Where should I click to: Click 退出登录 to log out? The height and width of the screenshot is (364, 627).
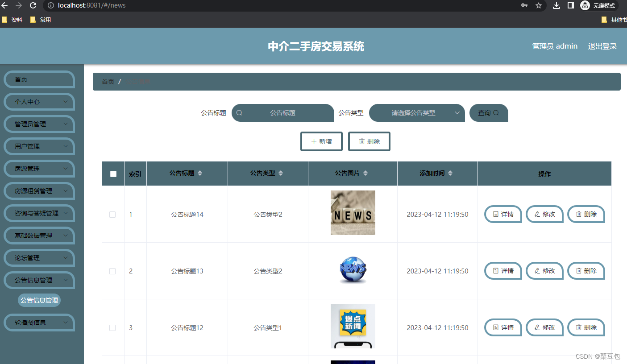click(602, 46)
